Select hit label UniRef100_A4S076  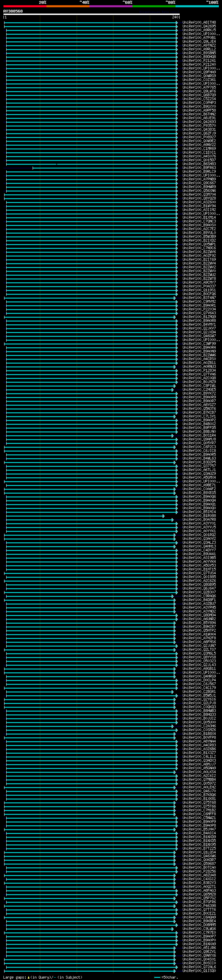199,156
